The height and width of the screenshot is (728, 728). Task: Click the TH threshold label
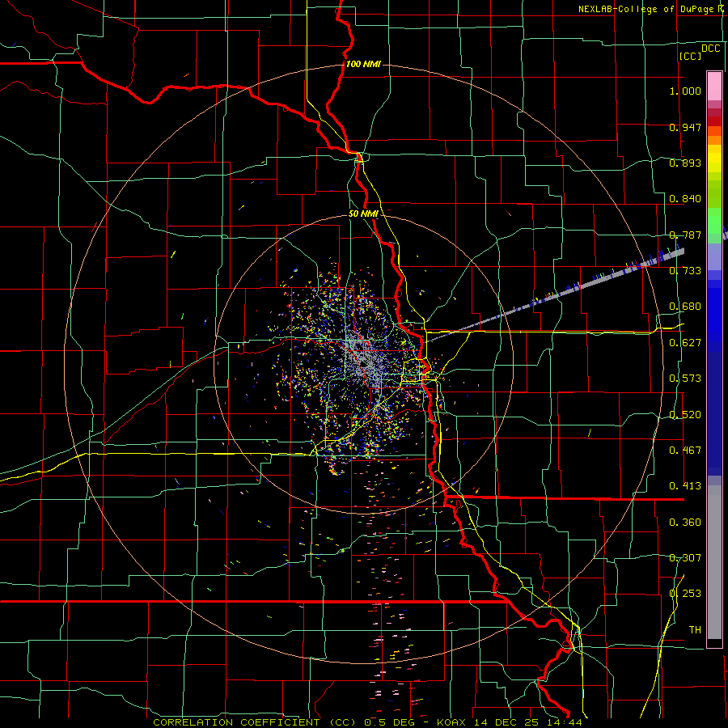pos(695,630)
